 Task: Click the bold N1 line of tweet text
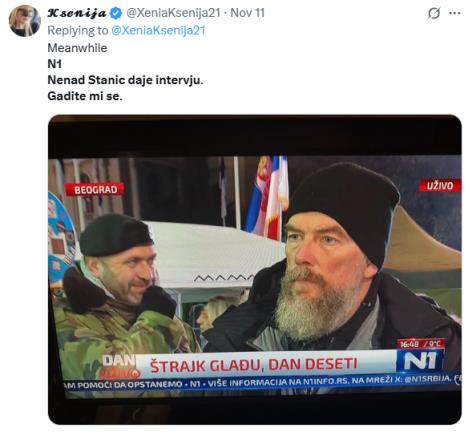point(55,64)
